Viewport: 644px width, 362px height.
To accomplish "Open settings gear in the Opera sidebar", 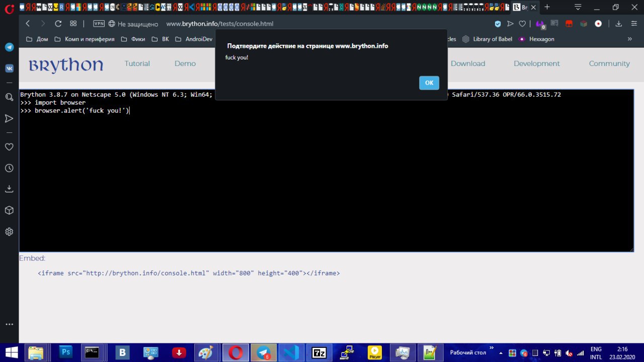I will [9, 232].
